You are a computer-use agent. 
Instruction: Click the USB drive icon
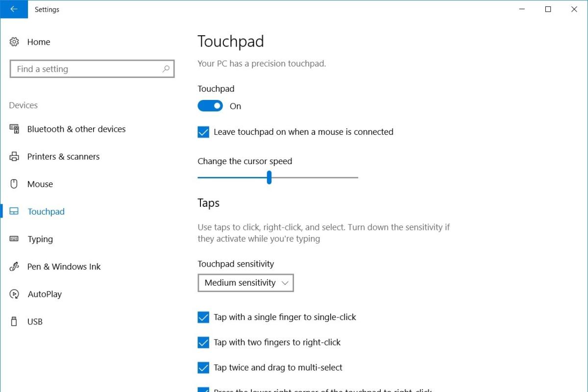[14, 321]
